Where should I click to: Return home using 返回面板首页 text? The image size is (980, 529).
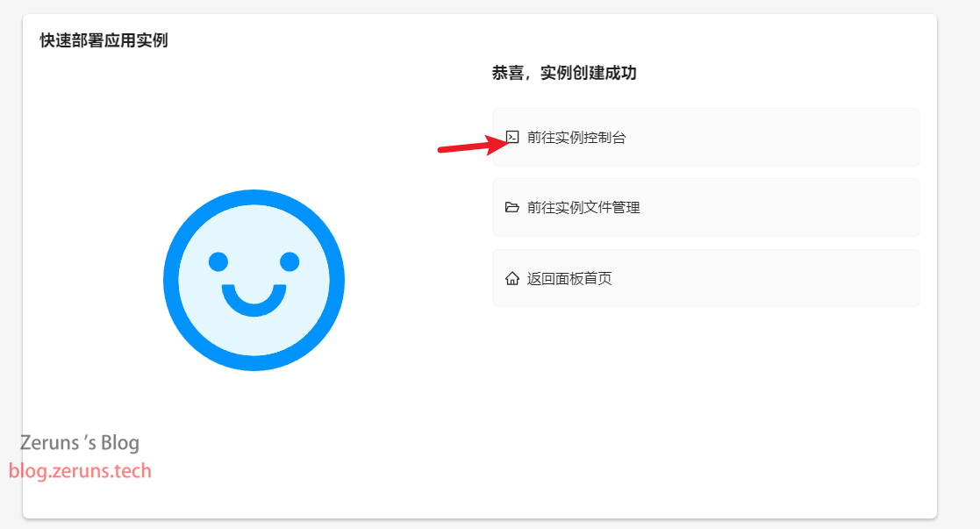(x=569, y=278)
